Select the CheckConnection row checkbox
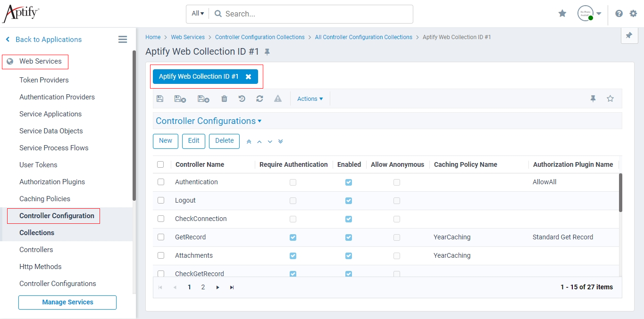 point(161,219)
